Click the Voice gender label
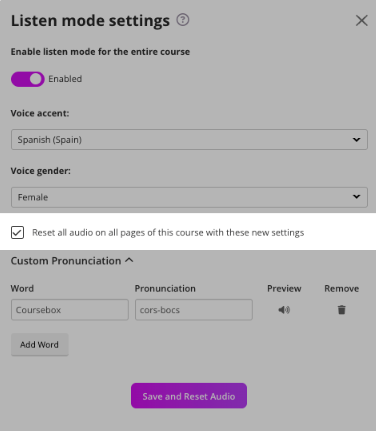 click(41, 171)
